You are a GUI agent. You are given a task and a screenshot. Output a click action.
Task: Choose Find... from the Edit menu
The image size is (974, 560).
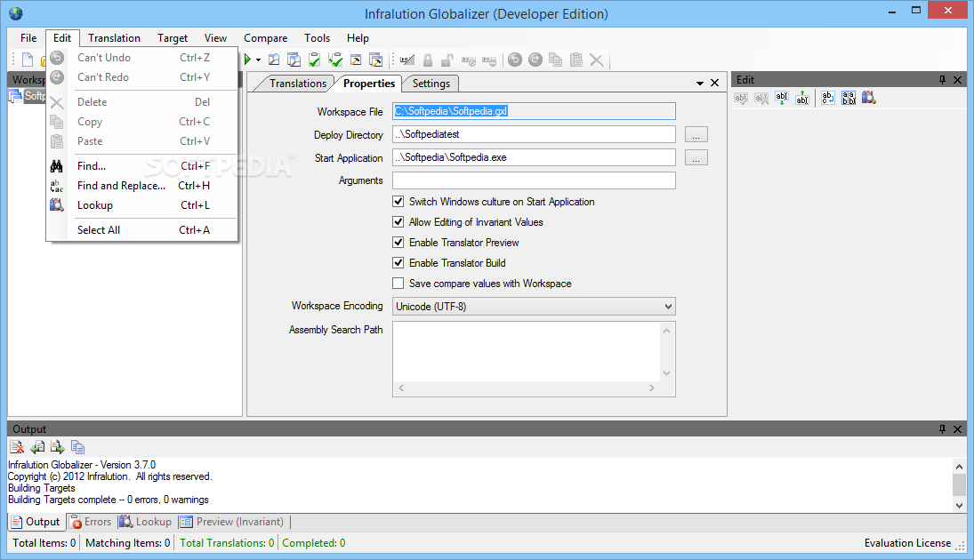pos(142,165)
